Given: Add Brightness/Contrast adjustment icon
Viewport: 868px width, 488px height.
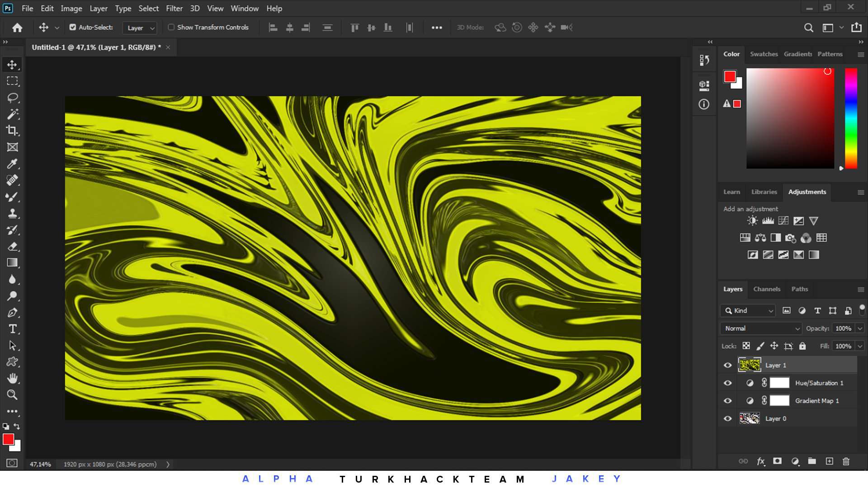Looking at the screenshot, I should point(752,221).
